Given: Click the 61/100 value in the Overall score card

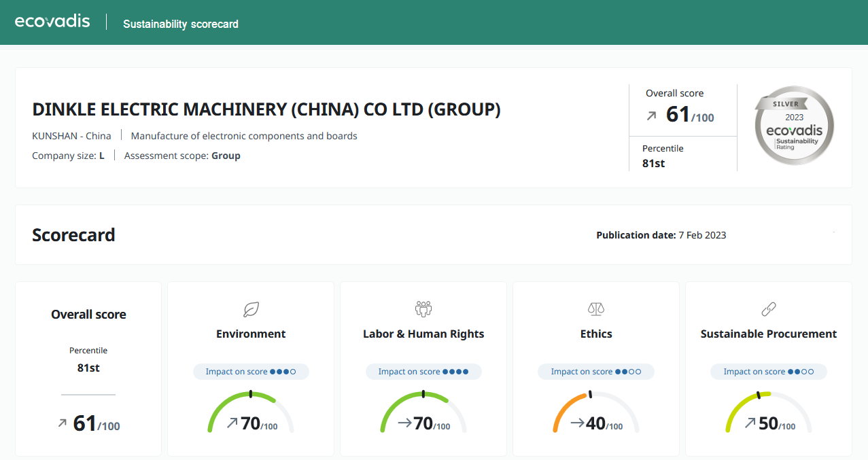Looking at the screenshot, I should tap(97, 423).
